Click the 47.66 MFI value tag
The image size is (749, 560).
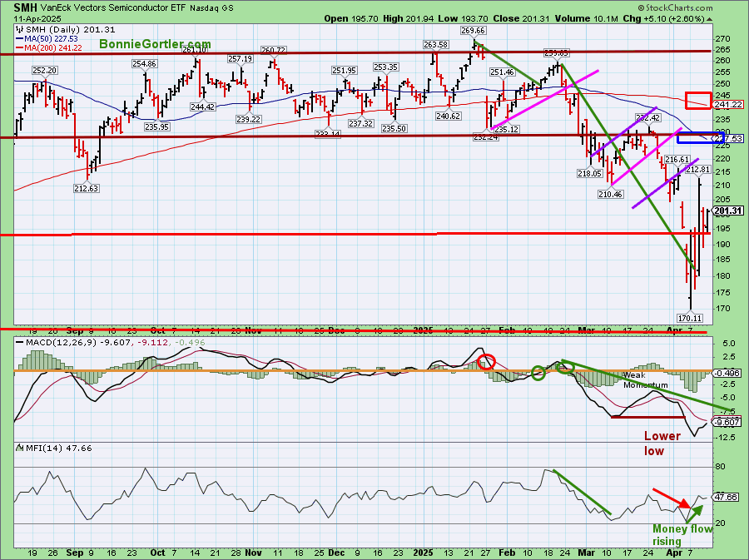coord(727,497)
